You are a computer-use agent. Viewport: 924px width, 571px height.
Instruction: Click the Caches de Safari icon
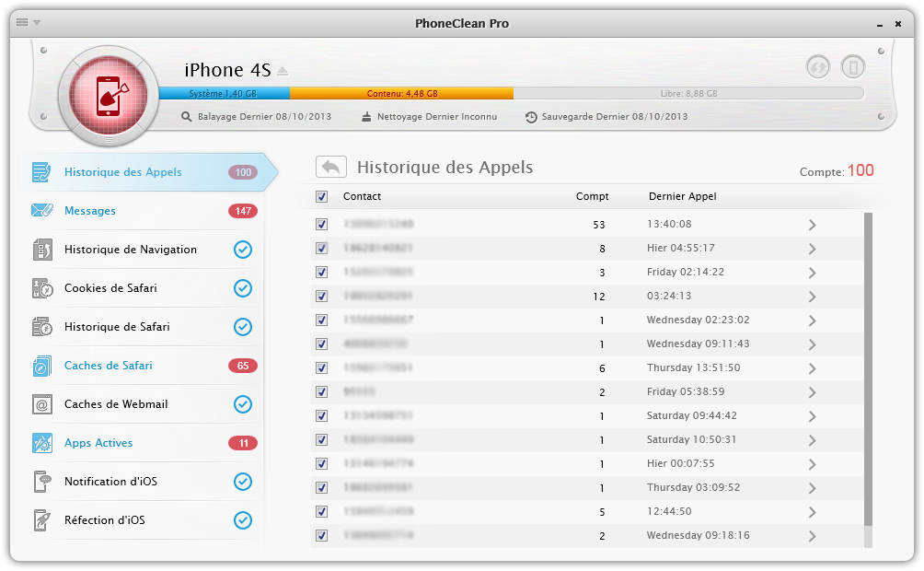click(41, 366)
